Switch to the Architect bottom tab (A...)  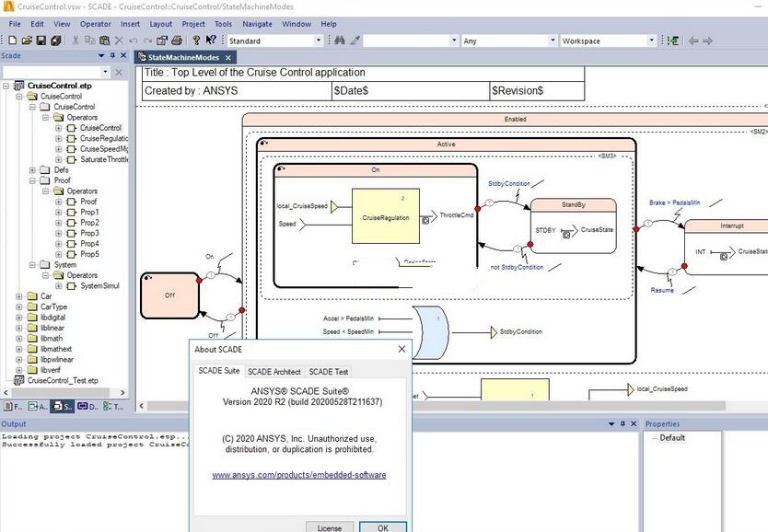click(37, 406)
